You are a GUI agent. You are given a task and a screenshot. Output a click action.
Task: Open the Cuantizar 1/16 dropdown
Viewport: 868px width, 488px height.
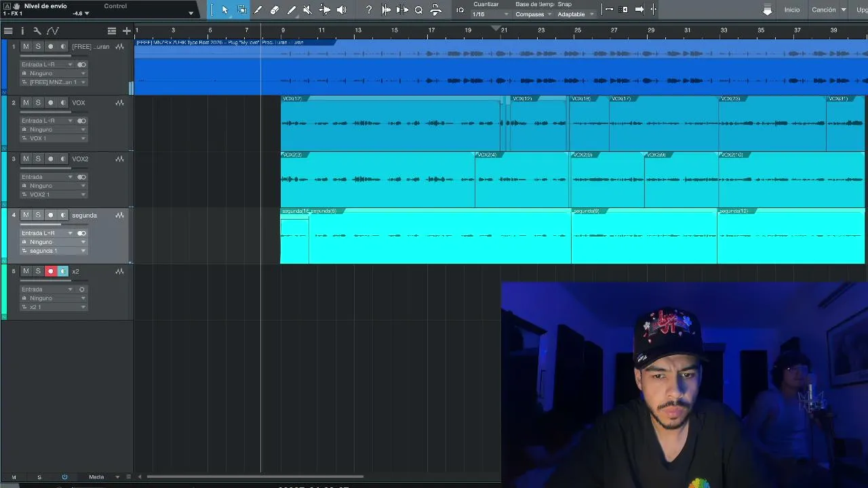click(x=491, y=14)
